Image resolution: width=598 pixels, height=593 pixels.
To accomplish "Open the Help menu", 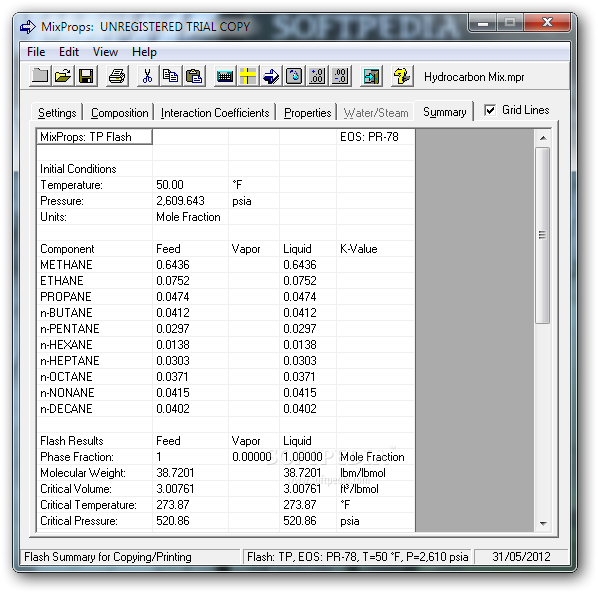I will 144,52.
